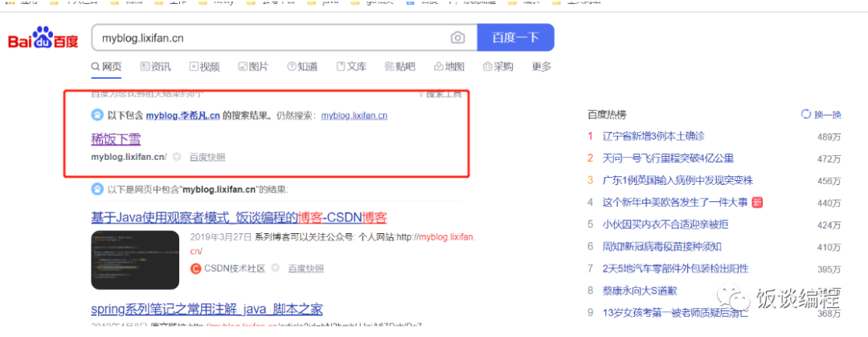This screenshot has width=868, height=337.
Task: Click the paw icon beside 以下包含 notice
Action: click(97, 115)
